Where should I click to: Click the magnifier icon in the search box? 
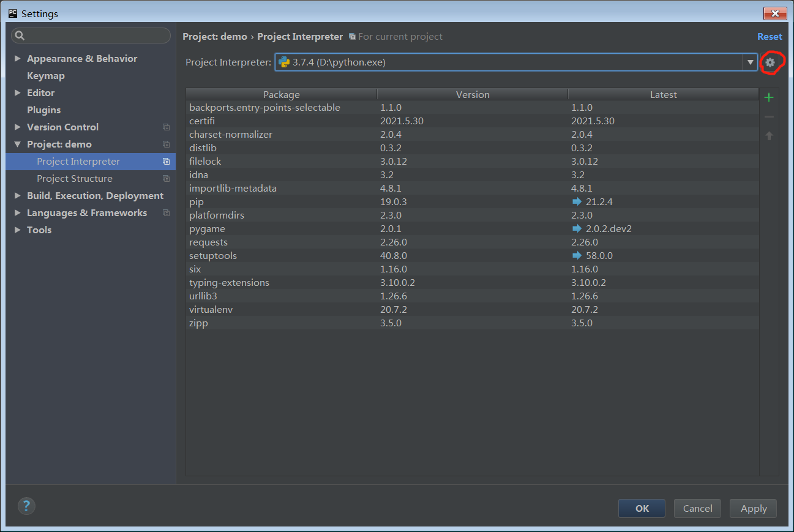point(20,36)
